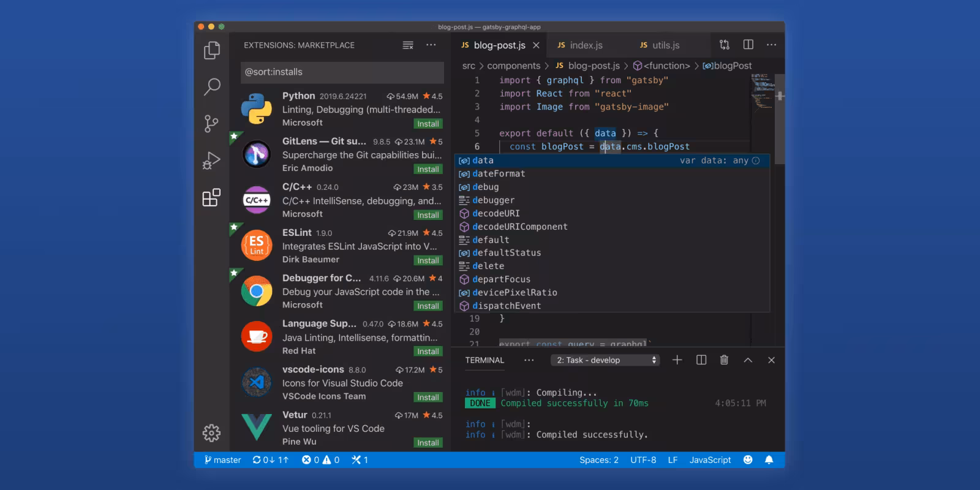Click the running tasks tools status item

pyautogui.click(x=360, y=460)
